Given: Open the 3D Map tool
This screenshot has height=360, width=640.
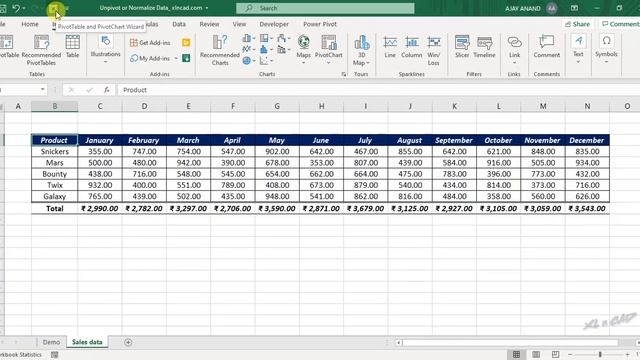Looking at the screenshot, I should 361,50.
